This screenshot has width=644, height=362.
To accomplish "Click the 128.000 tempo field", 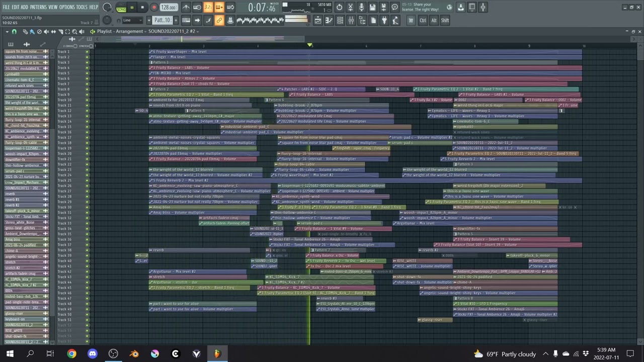I will pos(169,7).
